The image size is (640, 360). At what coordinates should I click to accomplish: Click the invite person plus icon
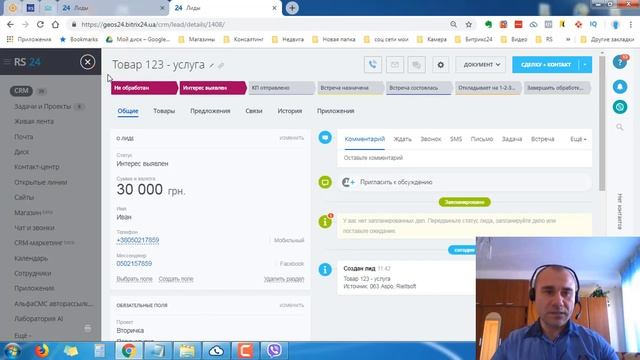click(348, 182)
